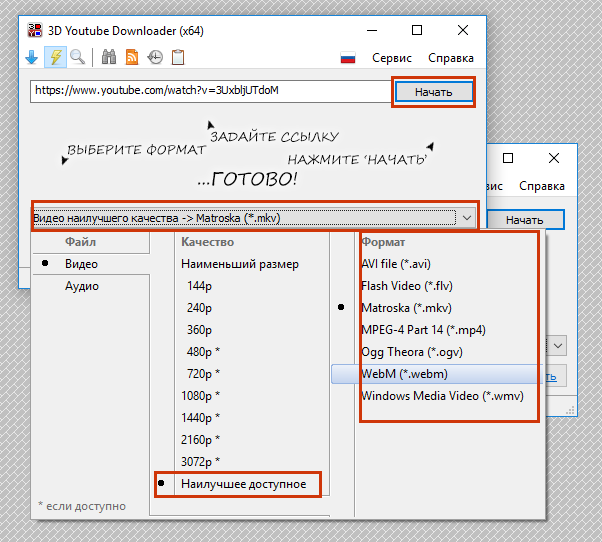
Task: Maximize the back window
Action: 508,158
